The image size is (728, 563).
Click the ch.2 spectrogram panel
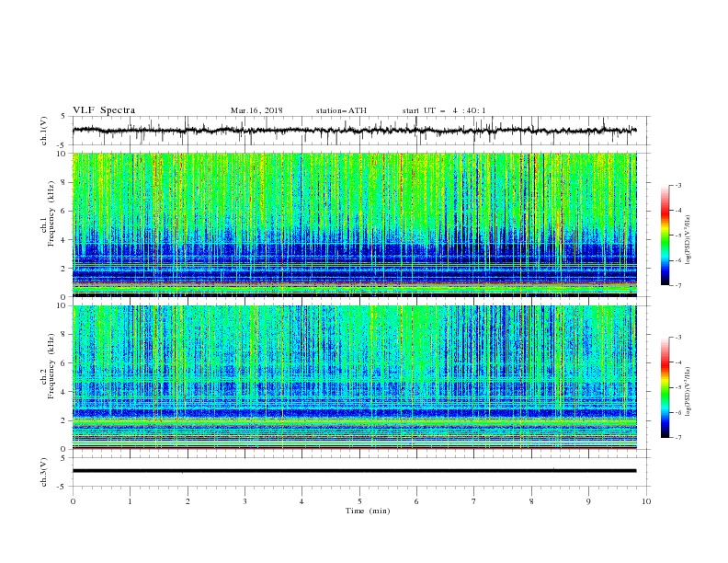point(355,377)
